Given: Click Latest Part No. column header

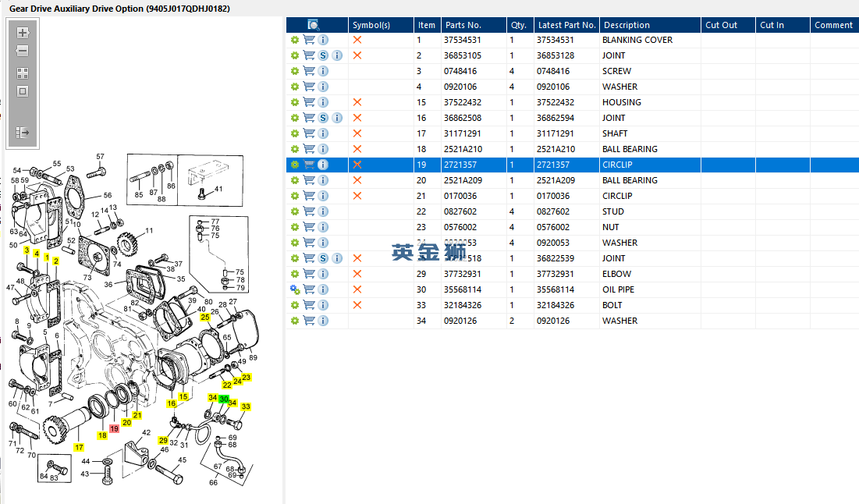Looking at the screenshot, I should [566, 25].
